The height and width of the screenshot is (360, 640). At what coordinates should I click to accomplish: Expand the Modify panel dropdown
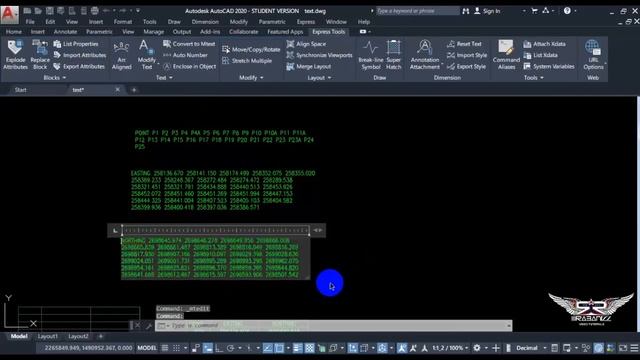point(251,78)
